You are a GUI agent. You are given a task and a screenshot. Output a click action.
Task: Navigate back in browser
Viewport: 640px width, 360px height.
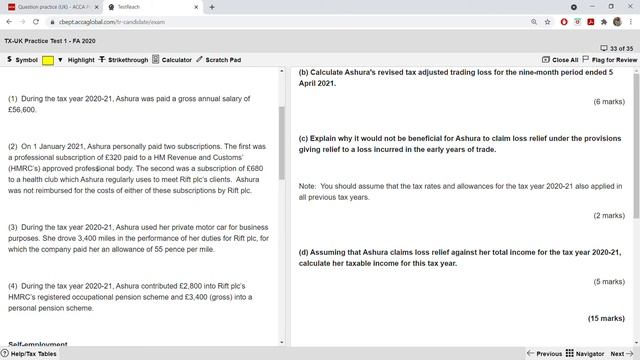coord(9,22)
